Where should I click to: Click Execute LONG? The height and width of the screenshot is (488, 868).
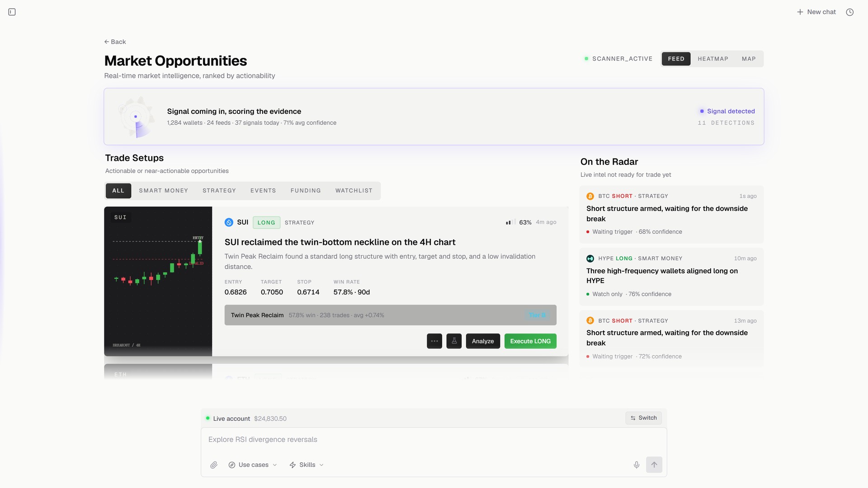[530, 341]
